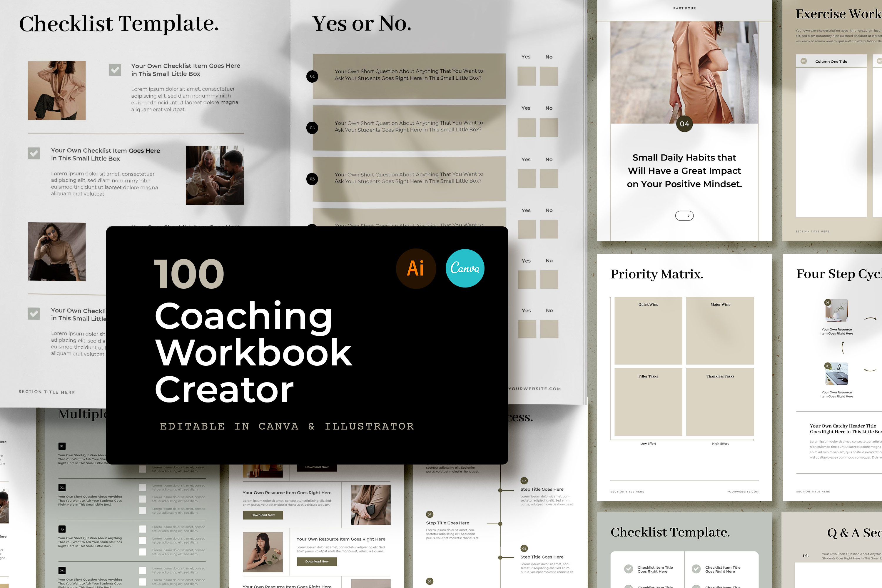This screenshot has width=882, height=588.
Task: Click the 01 badge in the Four Step Cycle
Action: (x=828, y=302)
